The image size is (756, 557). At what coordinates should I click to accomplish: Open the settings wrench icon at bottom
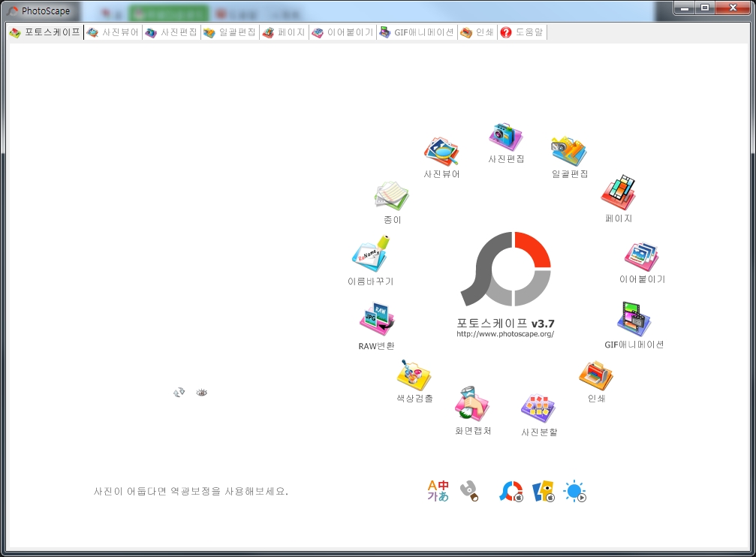coord(469,491)
